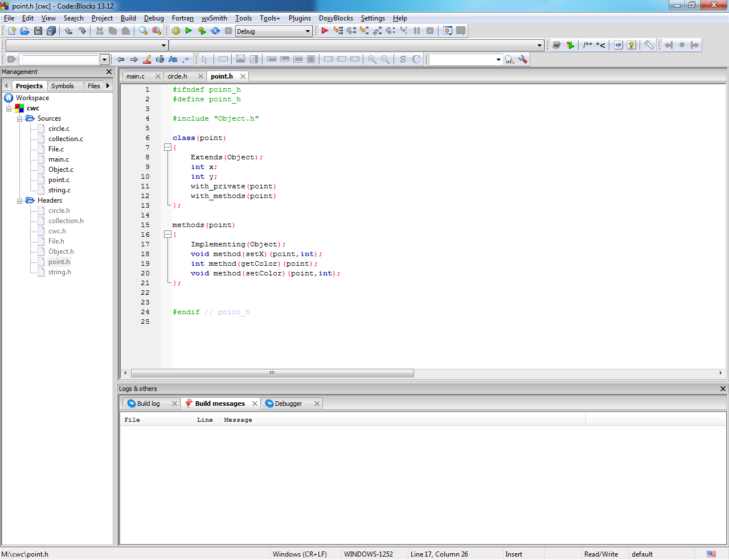Image resolution: width=729 pixels, height=560 pixels.
Task: Close the Management panel
Action: click(109, 72)
